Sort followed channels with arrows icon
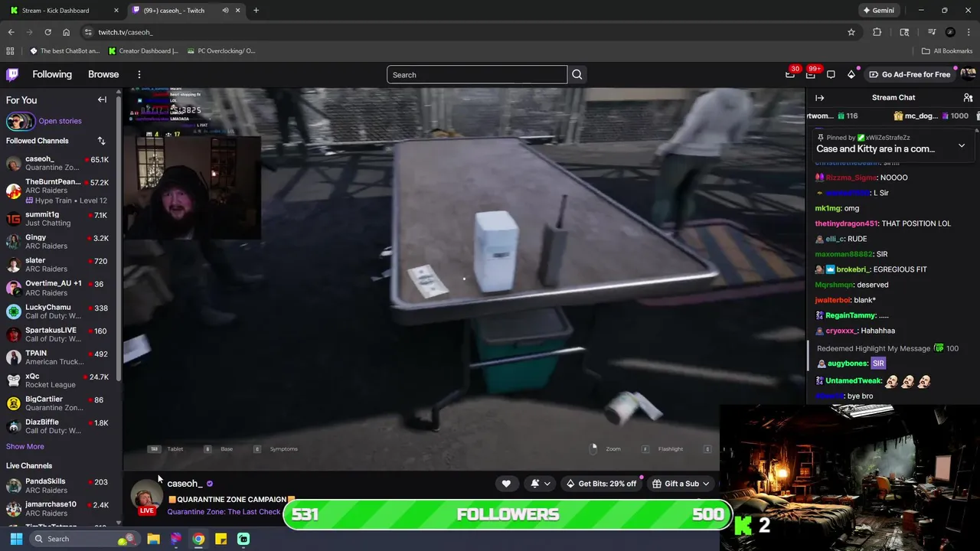 (x=101, y=141)
